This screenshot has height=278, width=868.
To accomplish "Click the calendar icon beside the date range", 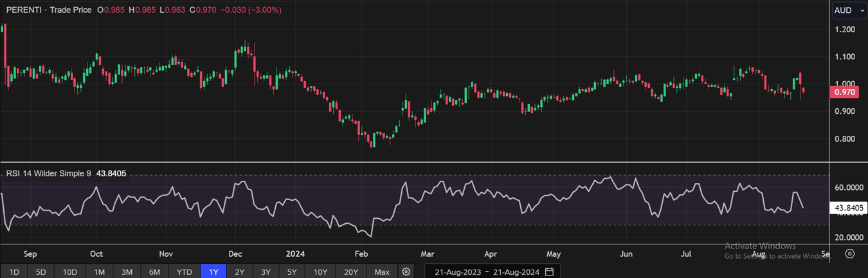I will [549, 272].
